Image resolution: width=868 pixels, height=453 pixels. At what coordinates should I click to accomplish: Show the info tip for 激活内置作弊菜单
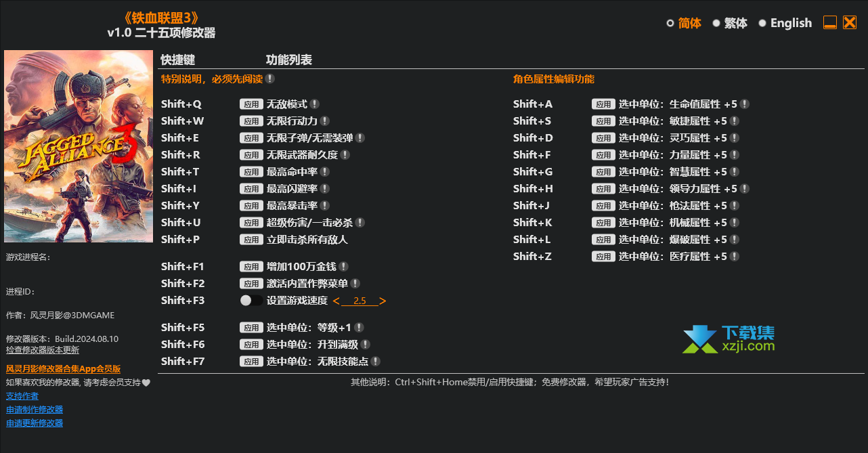pos(355,284)
